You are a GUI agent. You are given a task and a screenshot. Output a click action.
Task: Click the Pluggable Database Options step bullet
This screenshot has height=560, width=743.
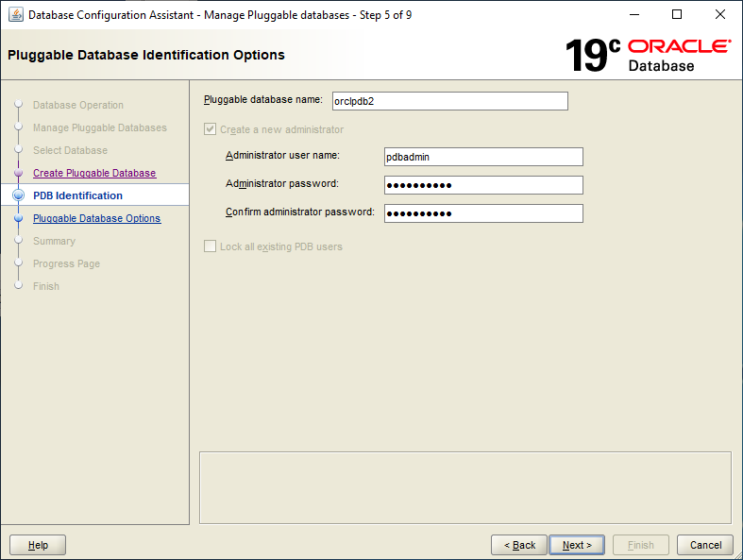(x=19, y=218)
